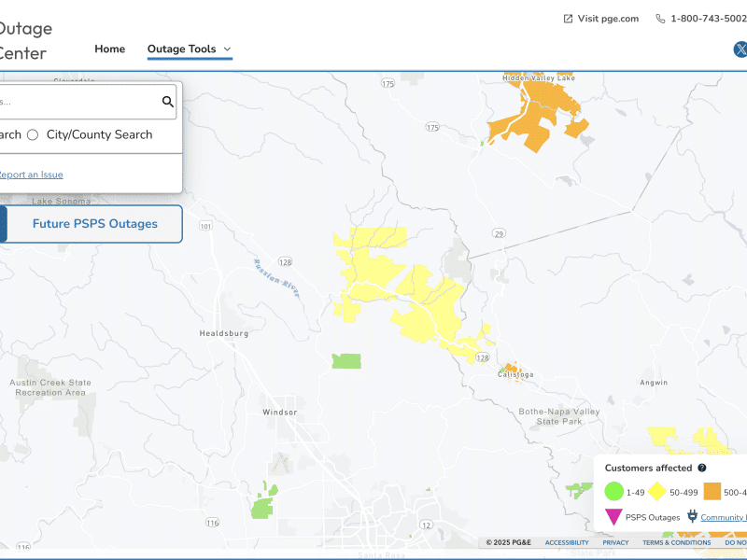
Task: Open the Outage Tools menu
Action: coord(181,49)
